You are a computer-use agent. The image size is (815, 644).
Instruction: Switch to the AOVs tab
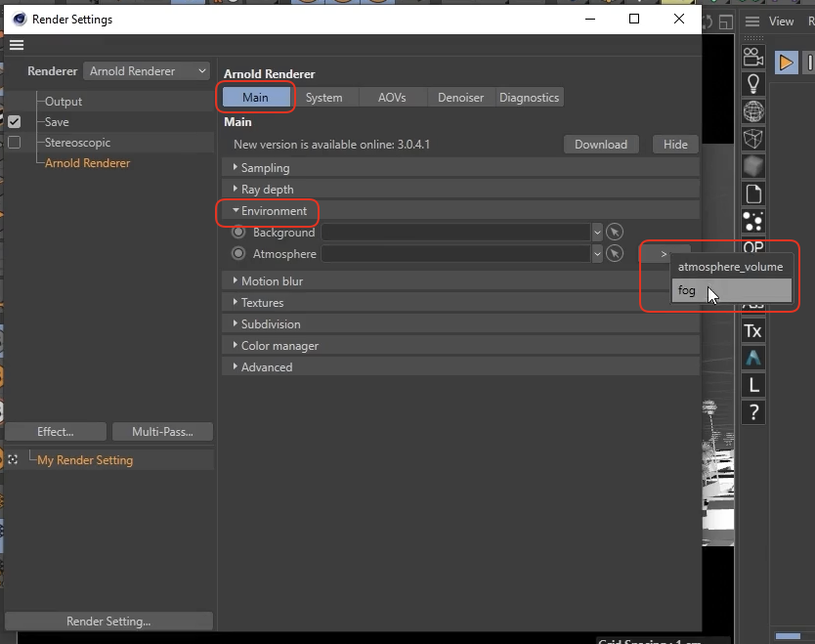392,97
